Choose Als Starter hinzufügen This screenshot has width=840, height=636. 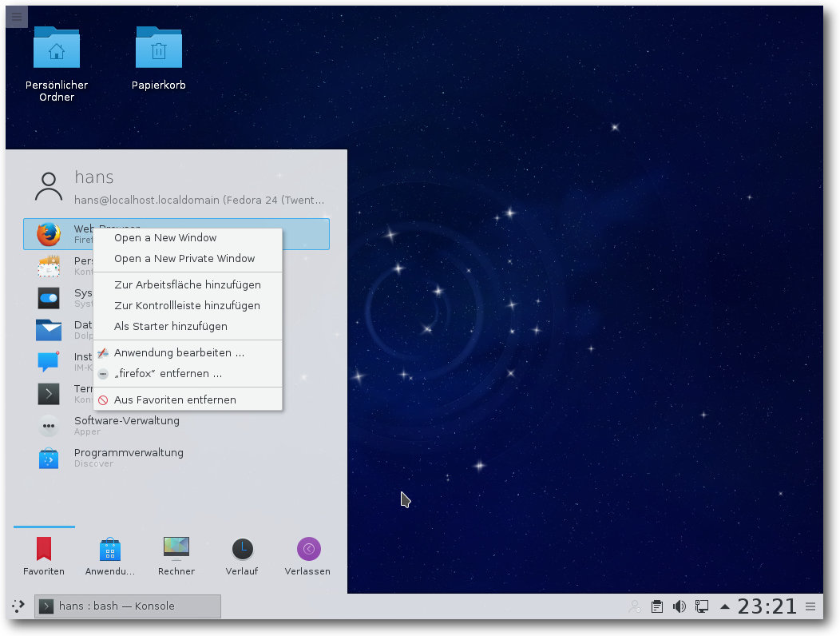pos(188,327)
